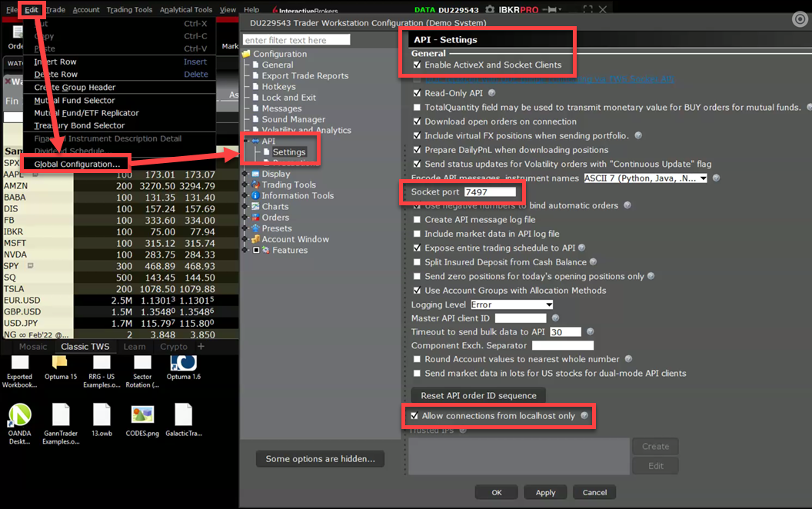Click the Socket port input field

[x=490, y=192]
